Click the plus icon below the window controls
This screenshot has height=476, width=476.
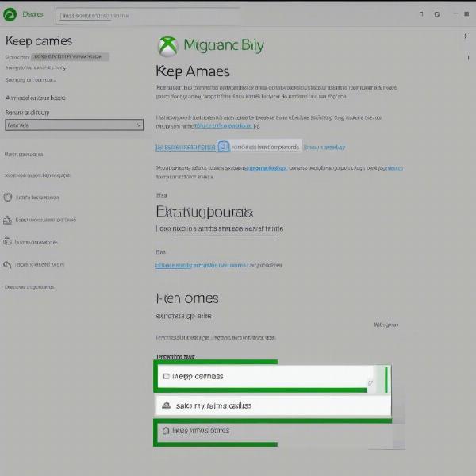coord(465,36)
